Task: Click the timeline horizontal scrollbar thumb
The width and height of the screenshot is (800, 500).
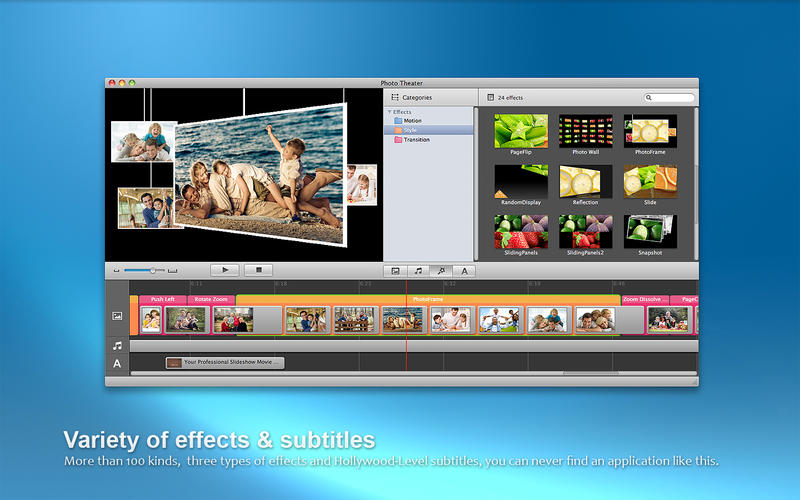Action: [x=590, y=373]
